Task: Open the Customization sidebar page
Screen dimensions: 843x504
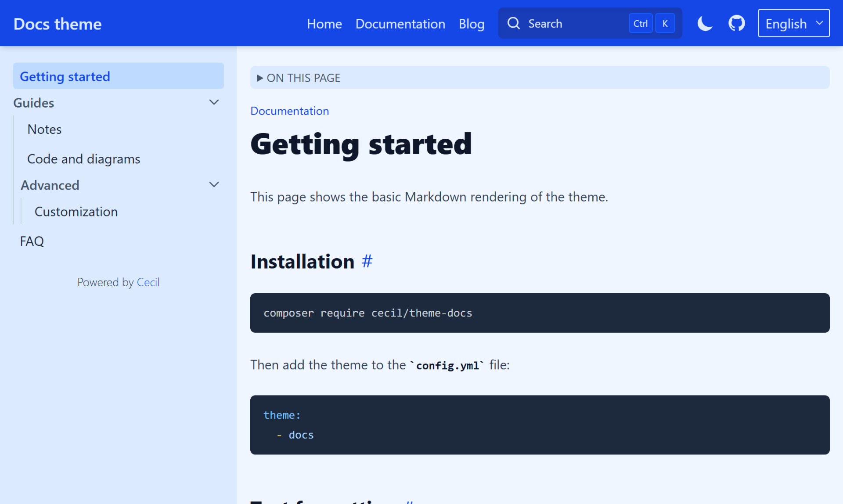Action: coord(76,212)
